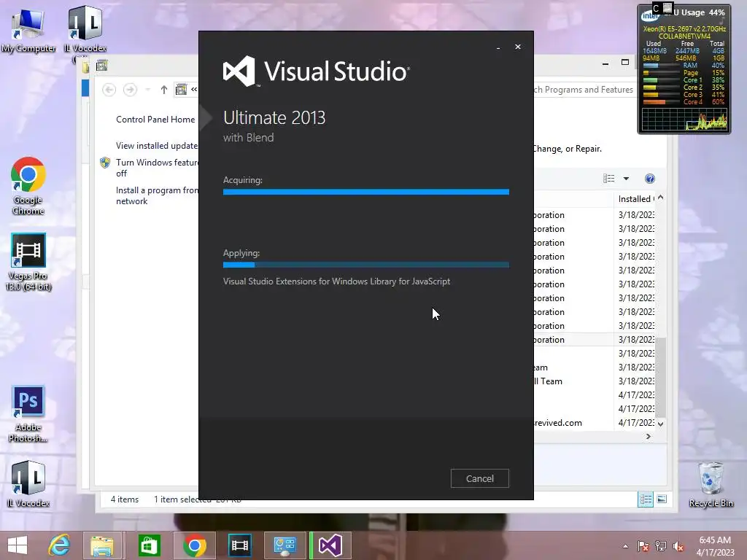Minimize the Programs and Features window
Image resolution: width=747 pixels, height=560 pixels.
click(605, 63)
